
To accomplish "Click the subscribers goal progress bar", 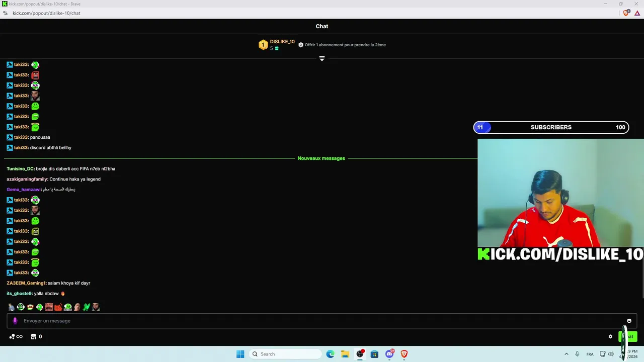I will point(551,127).
